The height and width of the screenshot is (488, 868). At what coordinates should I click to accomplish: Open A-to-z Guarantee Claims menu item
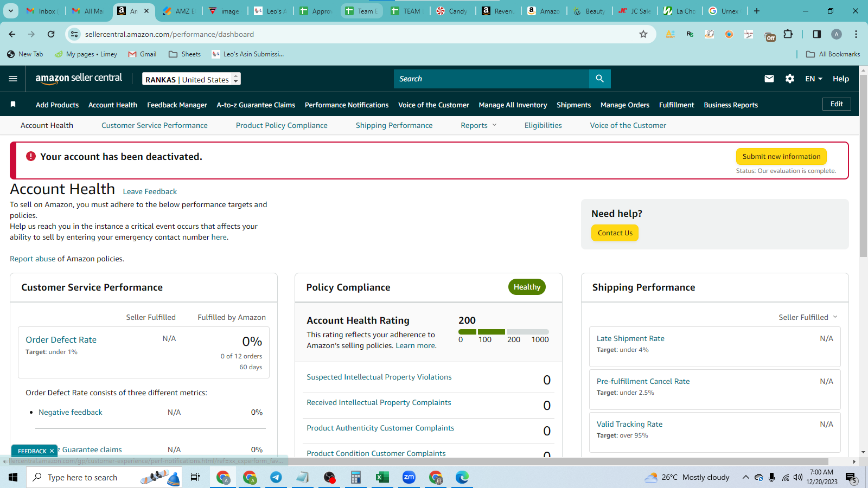point(256,105)
